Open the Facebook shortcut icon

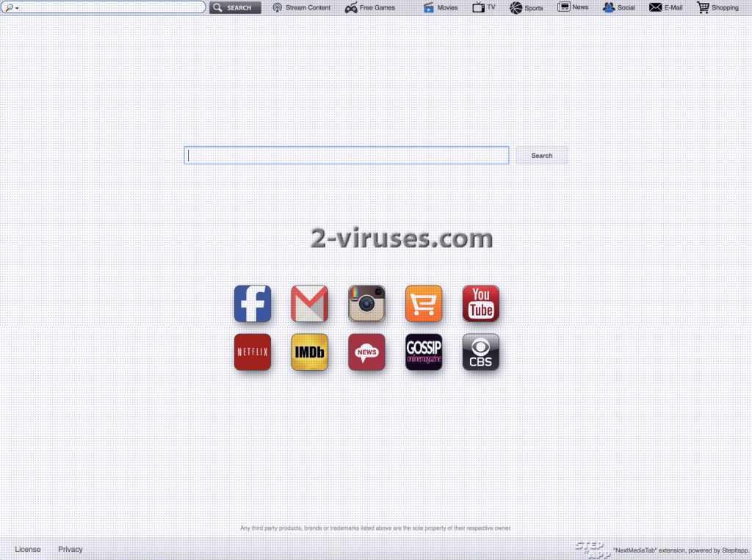pyautogui.click(x=253, y=304)
